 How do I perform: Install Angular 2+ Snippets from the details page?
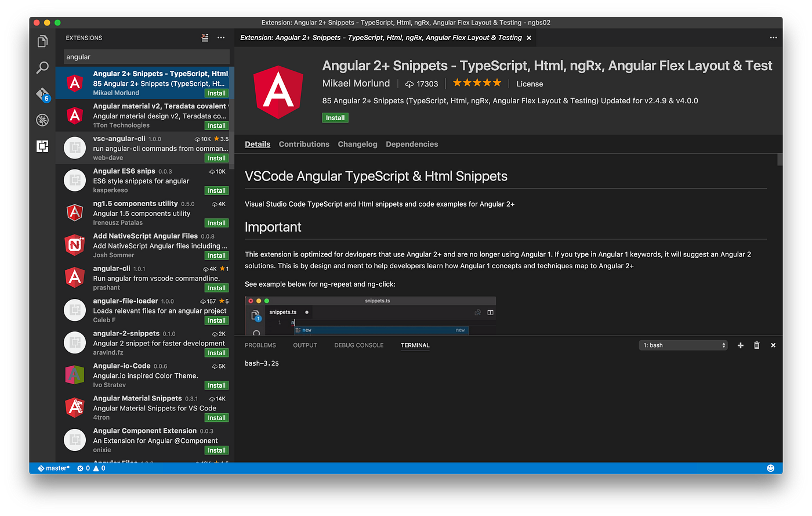pyautogui.click(x=335, y=118)
